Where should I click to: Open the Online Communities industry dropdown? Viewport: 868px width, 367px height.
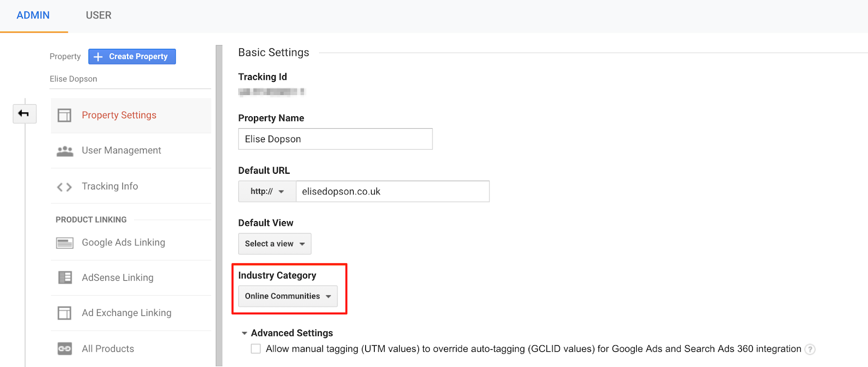tap(288, 296)
